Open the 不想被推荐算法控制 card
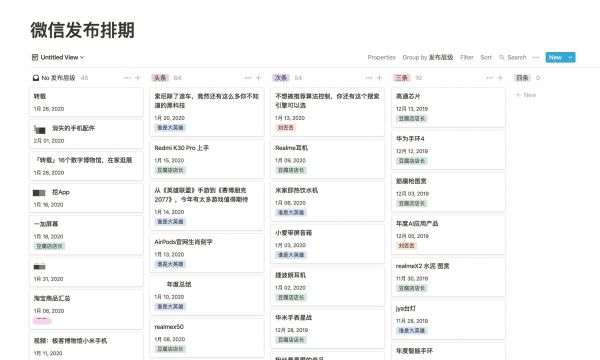 tap(328, 112)
